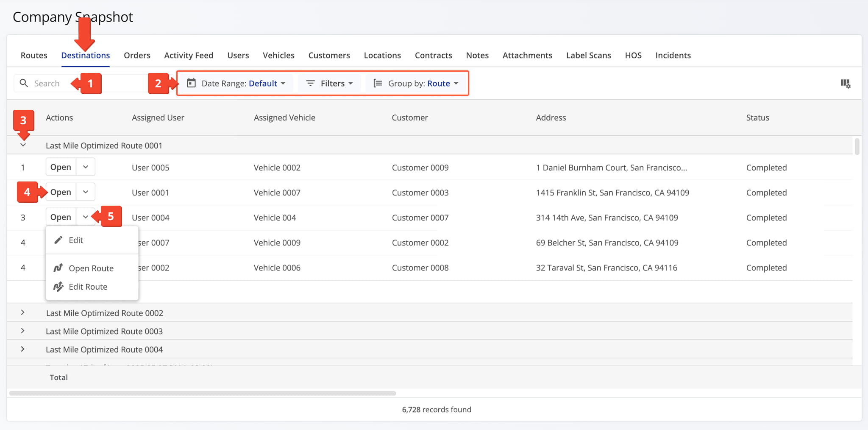Click Vehicle 0009 cell

tap(277, 243)
